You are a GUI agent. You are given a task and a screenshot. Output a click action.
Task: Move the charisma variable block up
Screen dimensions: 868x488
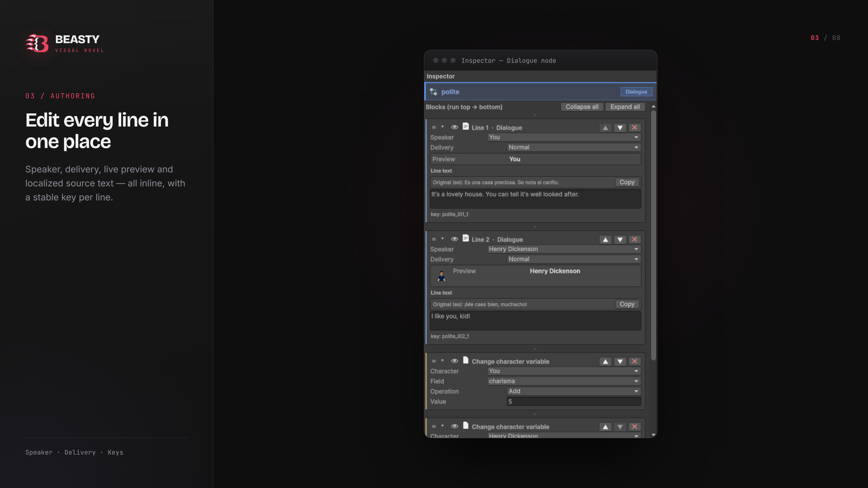point(605,361)
